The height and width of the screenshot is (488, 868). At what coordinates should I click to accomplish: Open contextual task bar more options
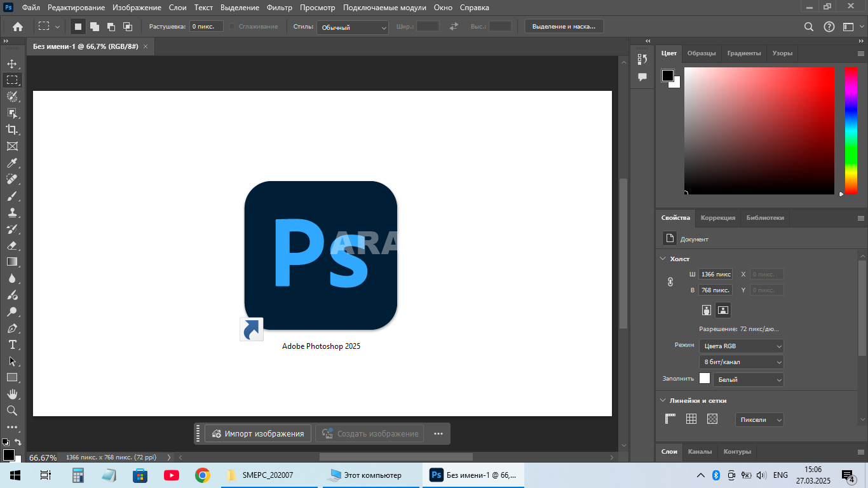[x=438, y=434]
